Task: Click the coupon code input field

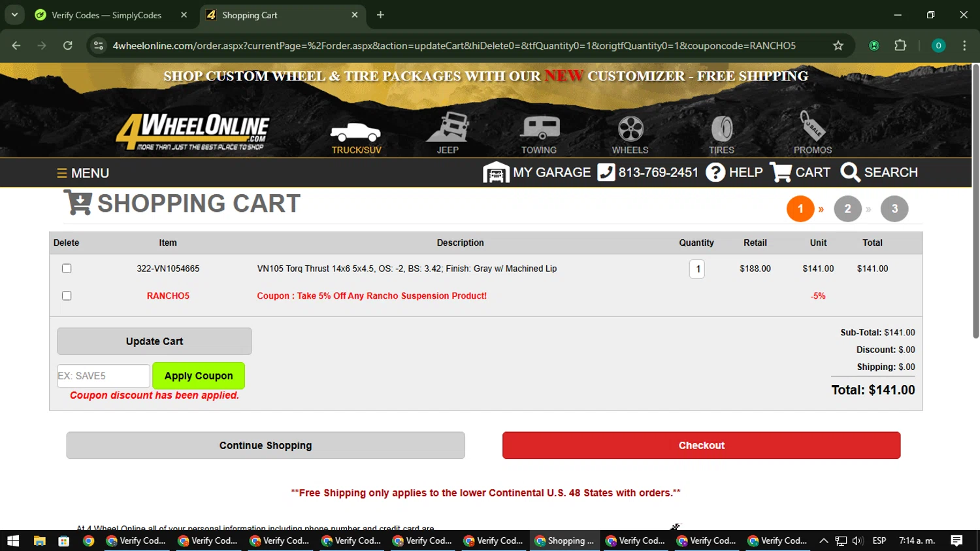Action: click(103, 376)
